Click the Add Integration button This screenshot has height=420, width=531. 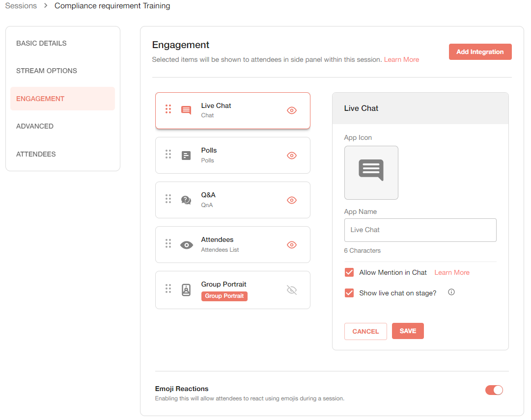click(480, 52)
